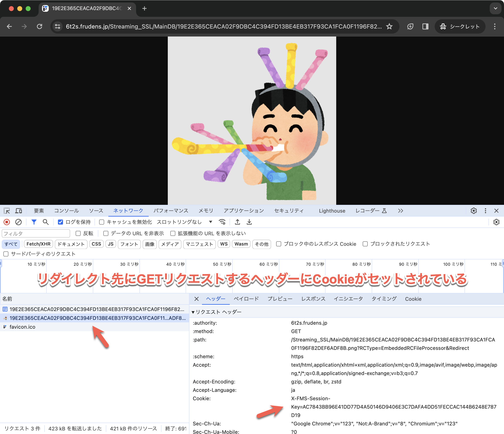This screenshot has height=434, width=504.
Task: Open Chrome's three-dot menu
Action: (495, 26)
